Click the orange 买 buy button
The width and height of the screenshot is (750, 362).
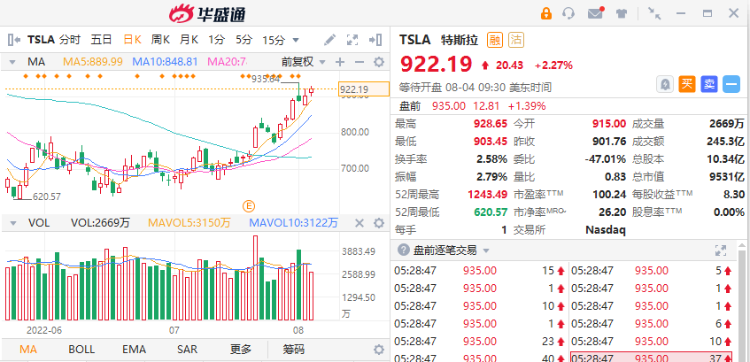click(x=687, y=84)
